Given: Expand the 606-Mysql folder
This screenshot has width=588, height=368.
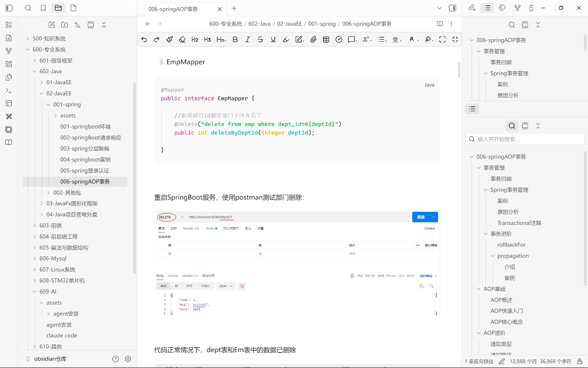Looking at the screenshot, I should (x=35, y=258).
